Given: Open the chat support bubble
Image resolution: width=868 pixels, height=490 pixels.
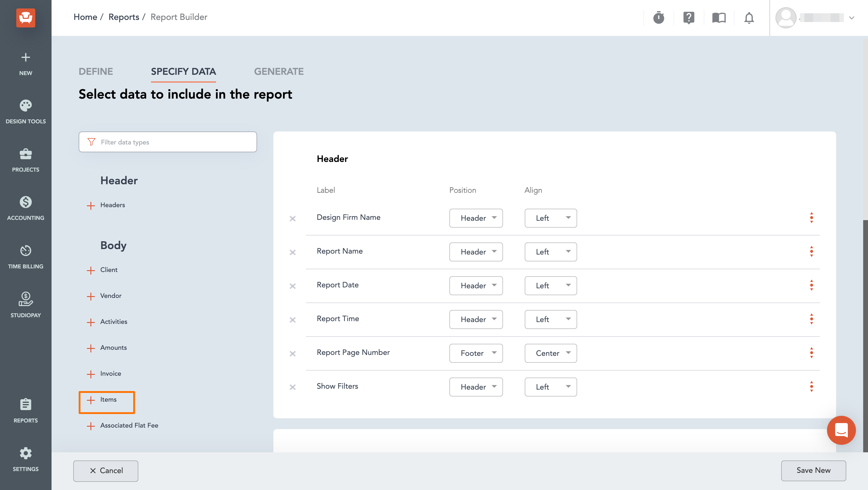Looking at the screenshot, I should 841,430.
